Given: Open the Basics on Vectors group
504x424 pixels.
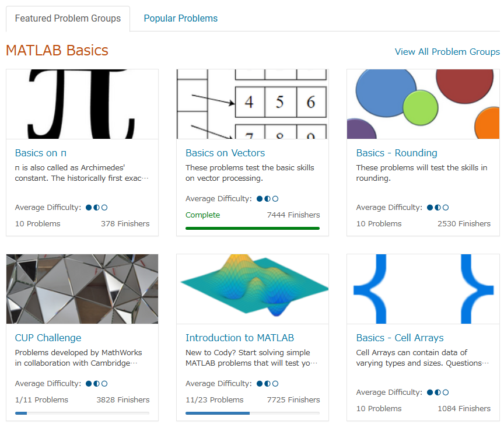Looking at the screenshot, I should (x=225, y=153).
